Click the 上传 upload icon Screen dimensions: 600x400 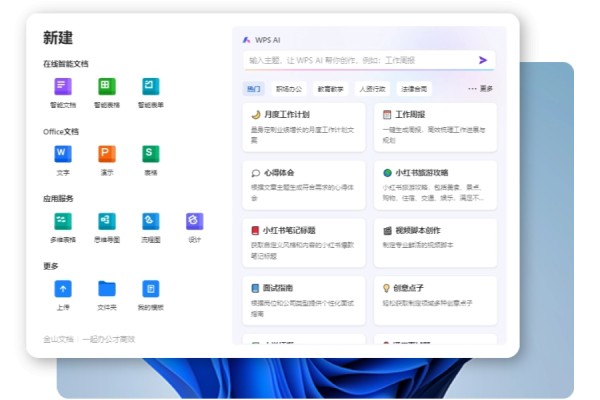63,289
